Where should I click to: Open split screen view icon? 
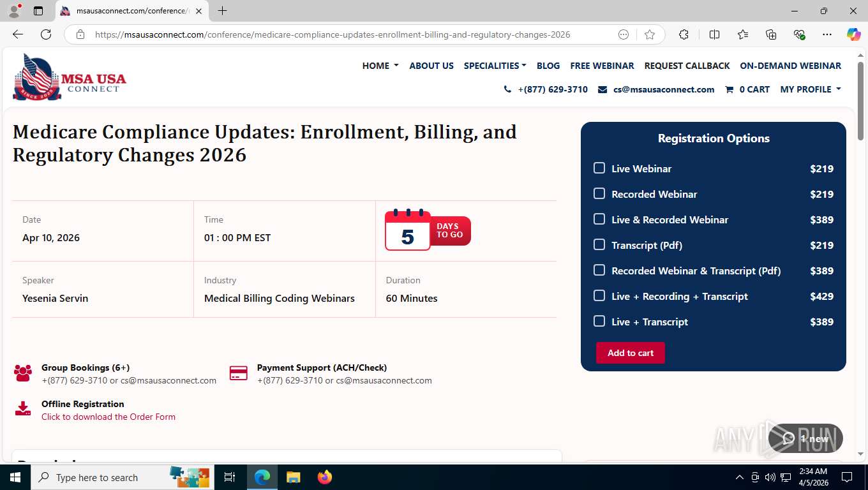[x=714, y=34]
